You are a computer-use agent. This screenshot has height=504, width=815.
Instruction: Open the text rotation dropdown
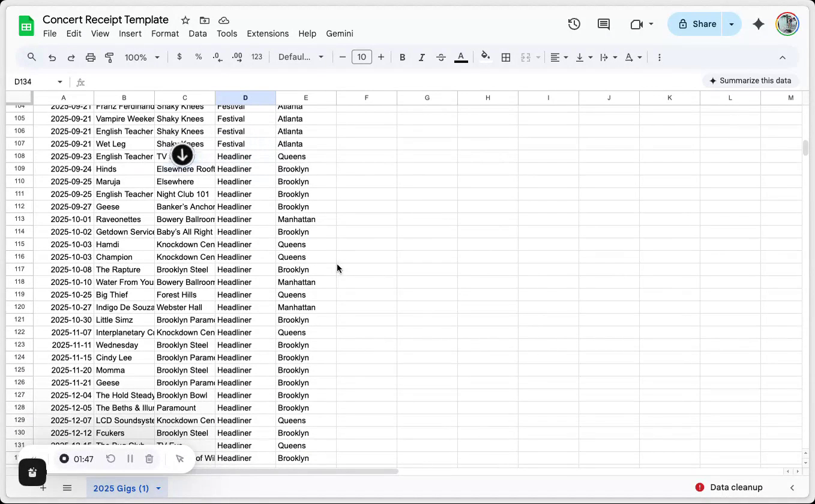[633, 58]
